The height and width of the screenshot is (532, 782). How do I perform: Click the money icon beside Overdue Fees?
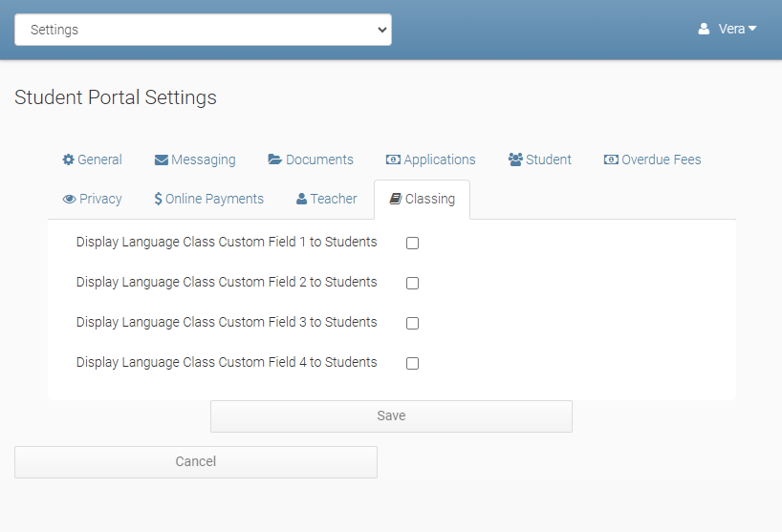[x=611, y=160]
